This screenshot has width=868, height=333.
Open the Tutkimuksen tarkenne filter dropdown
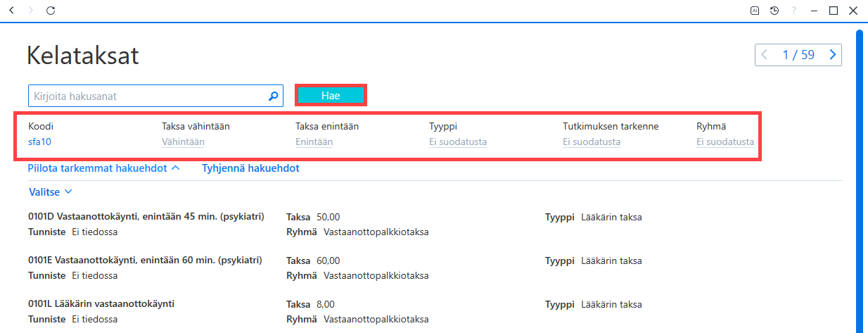coord(592,142)
